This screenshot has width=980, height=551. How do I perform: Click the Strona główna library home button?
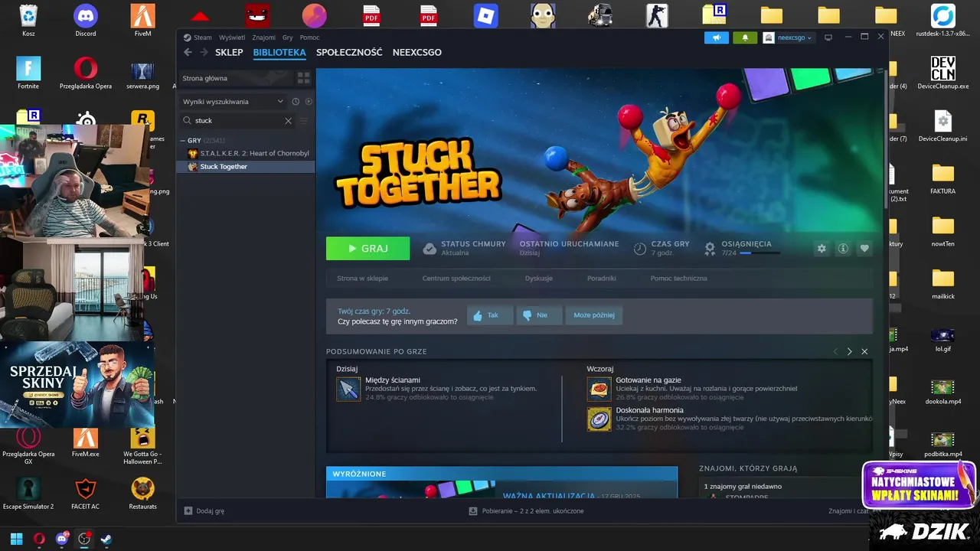click(x=235, y=78)
